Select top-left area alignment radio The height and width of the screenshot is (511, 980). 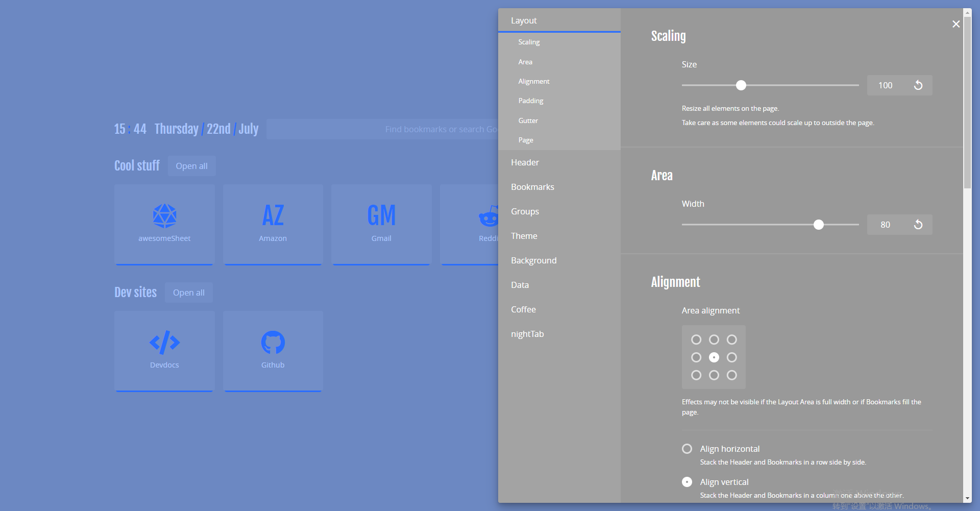tap(696, 339)
